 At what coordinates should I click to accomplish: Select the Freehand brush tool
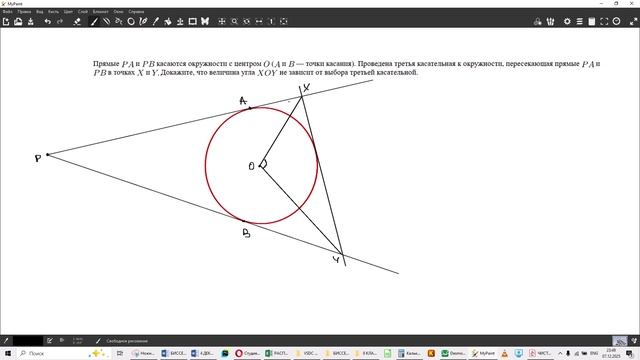pos(94,21)
